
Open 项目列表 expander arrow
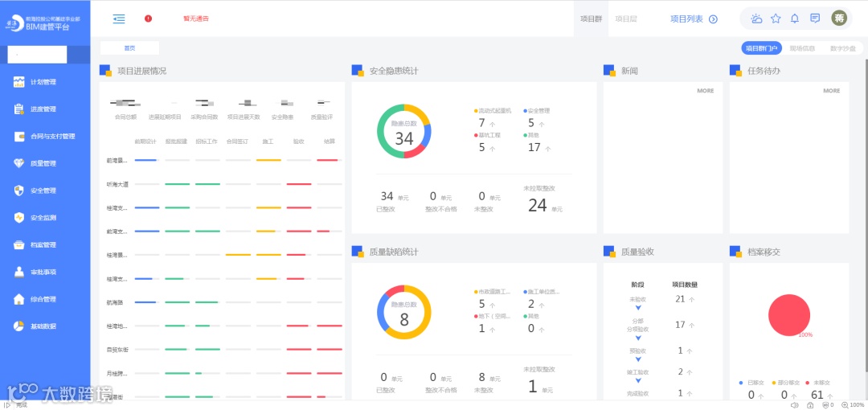[713, 18]
